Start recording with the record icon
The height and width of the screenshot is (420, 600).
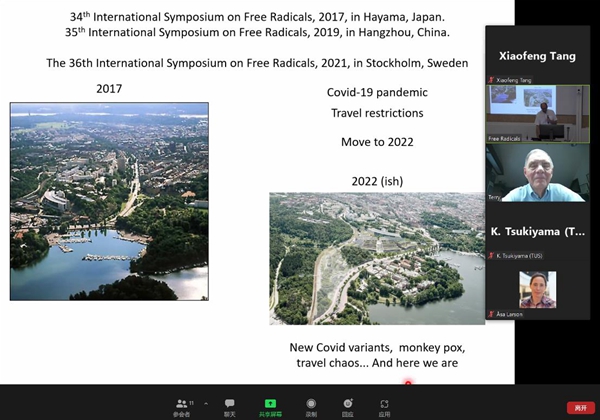pos(311,403)
